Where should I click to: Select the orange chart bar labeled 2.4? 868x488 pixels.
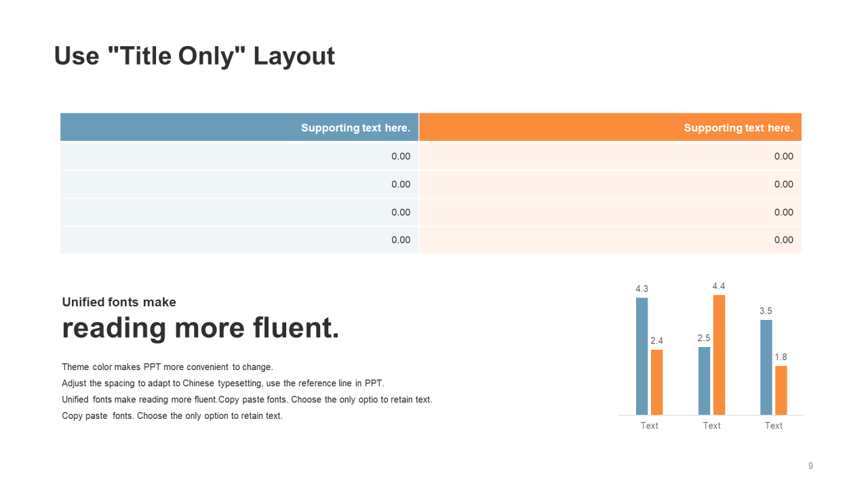point(656,382)
